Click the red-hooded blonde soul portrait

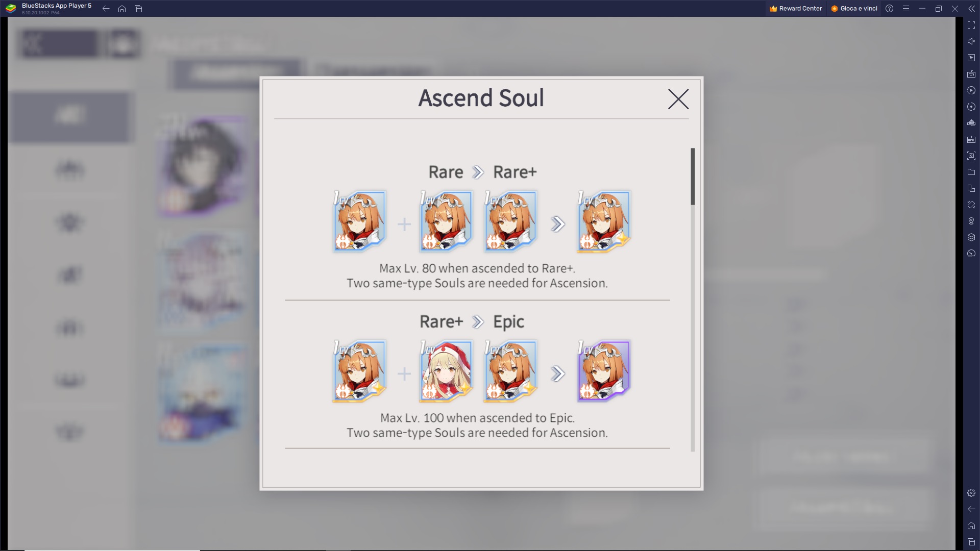446,371
